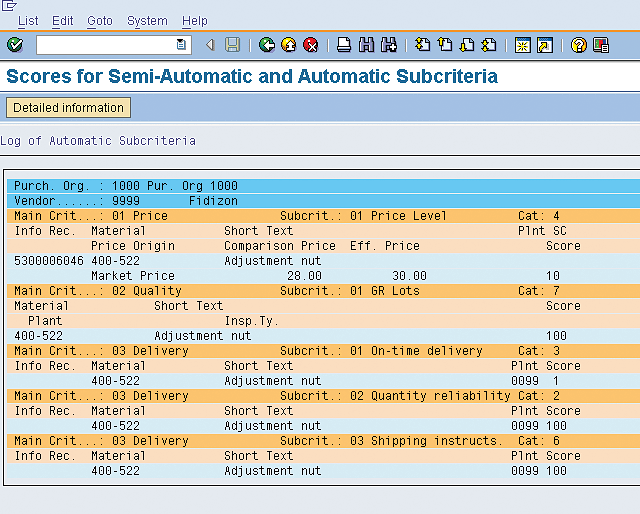Click the Print icon

[343, 45]
